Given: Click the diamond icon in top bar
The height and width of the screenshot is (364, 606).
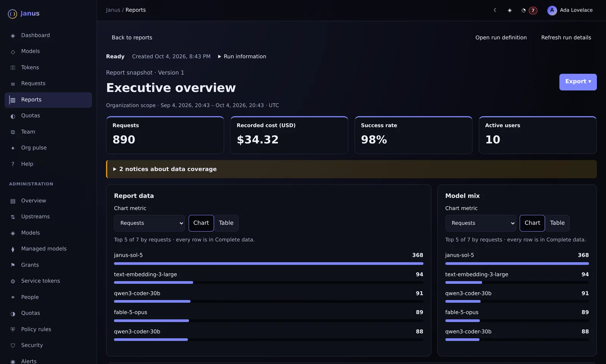Looking at the screenshot, I should (x=510, y=10).
